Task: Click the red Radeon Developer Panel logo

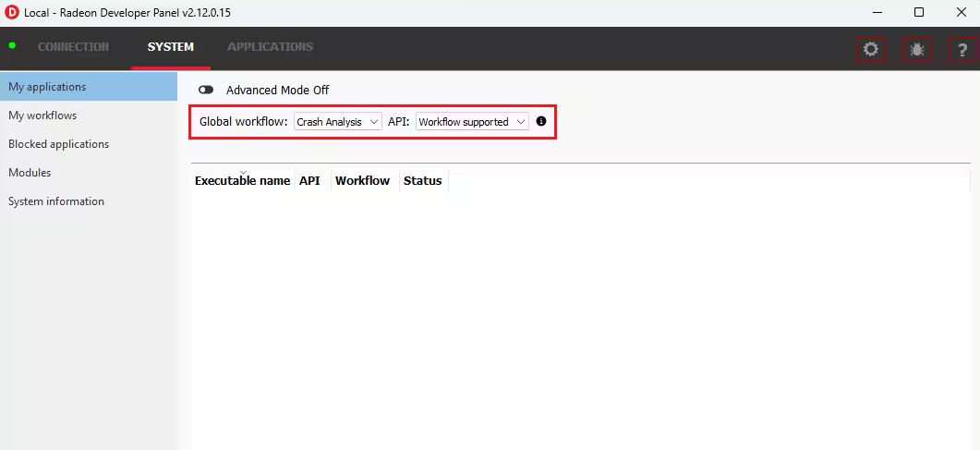Action: click(12, 12)
